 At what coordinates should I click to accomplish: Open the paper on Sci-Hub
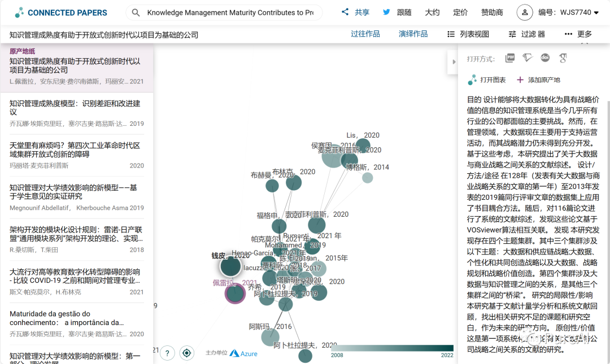point(527,57)
